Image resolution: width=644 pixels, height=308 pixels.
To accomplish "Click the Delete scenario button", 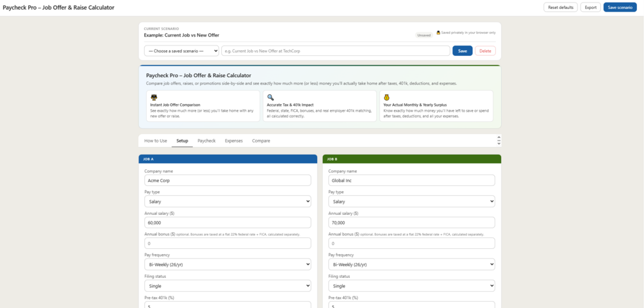I will [486, 51].
